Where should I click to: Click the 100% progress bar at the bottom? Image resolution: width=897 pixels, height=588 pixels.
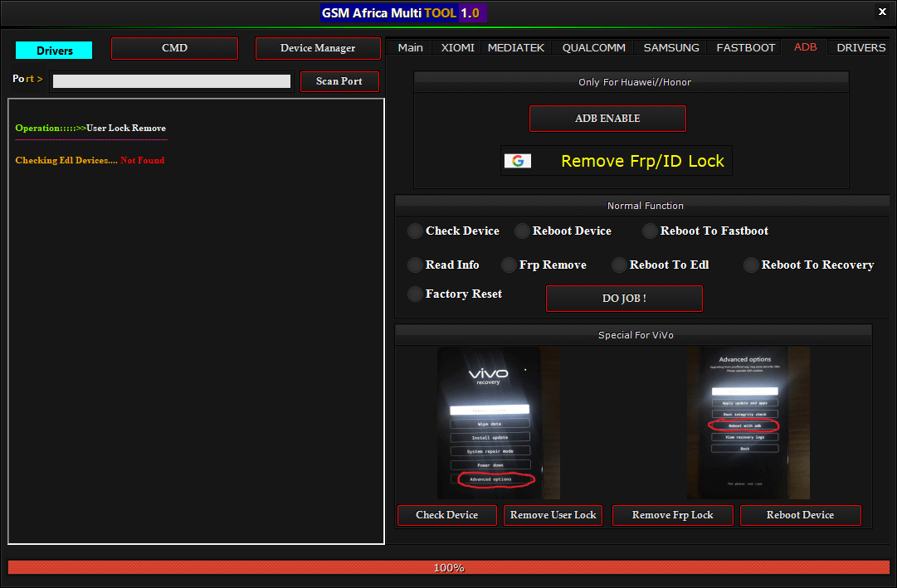pyautogui.click(x=449, y=567)
